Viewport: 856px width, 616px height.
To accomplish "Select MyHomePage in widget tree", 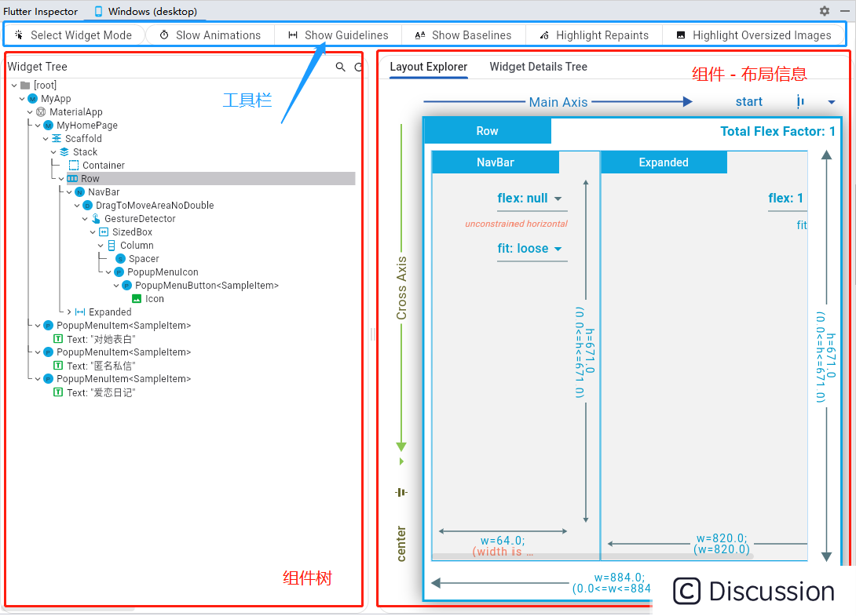I will tap(87, 126).
